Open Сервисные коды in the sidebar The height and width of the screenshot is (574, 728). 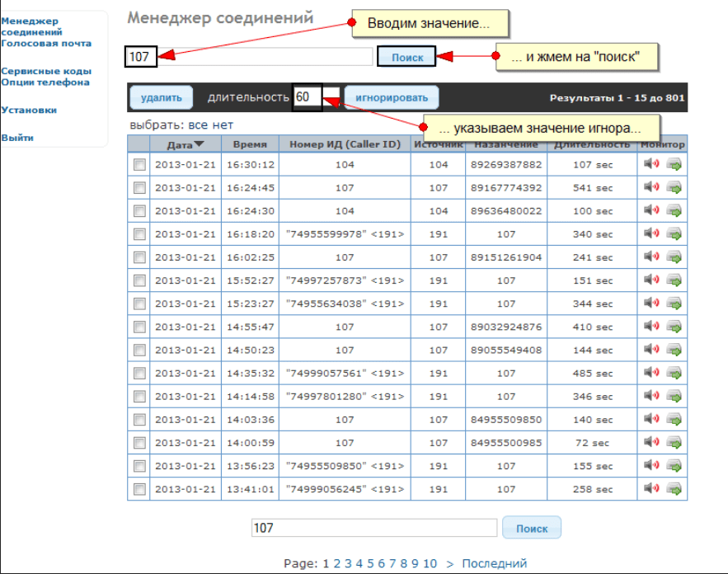[x=45, y=72]
